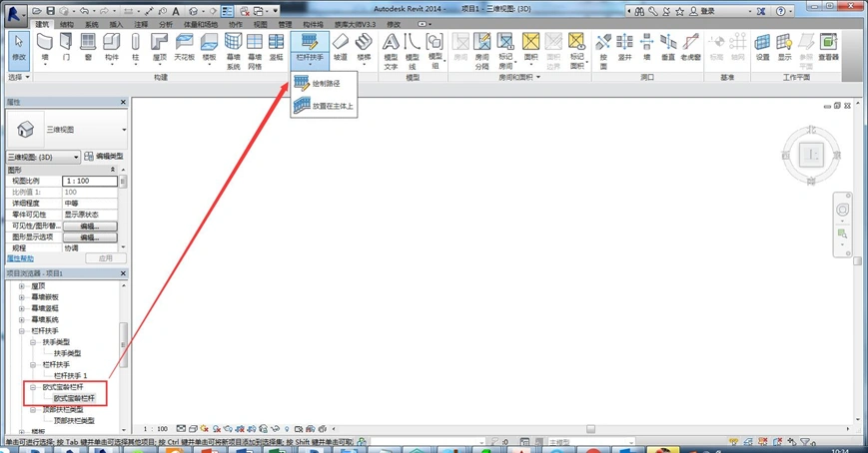Open the 插入 (Insert) ribbon tab
The height and width of the screenshot is (453, 868).
[x=116, y=24]
